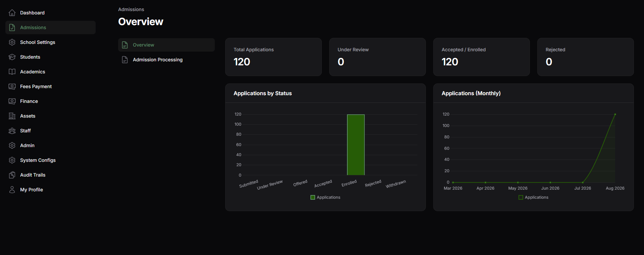Click the Academics book icon
The height and width of the screenshot is (255, 644).
click(x=12, y=72)
